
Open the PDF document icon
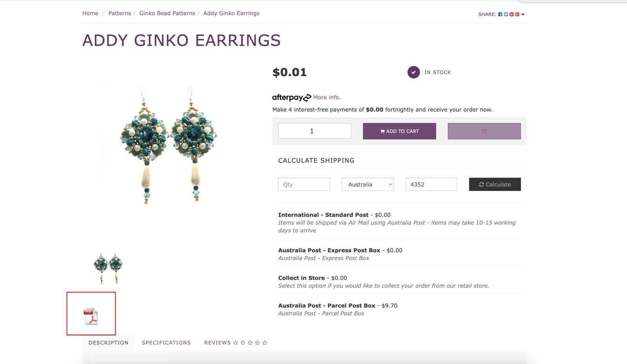tap(91, 316)
